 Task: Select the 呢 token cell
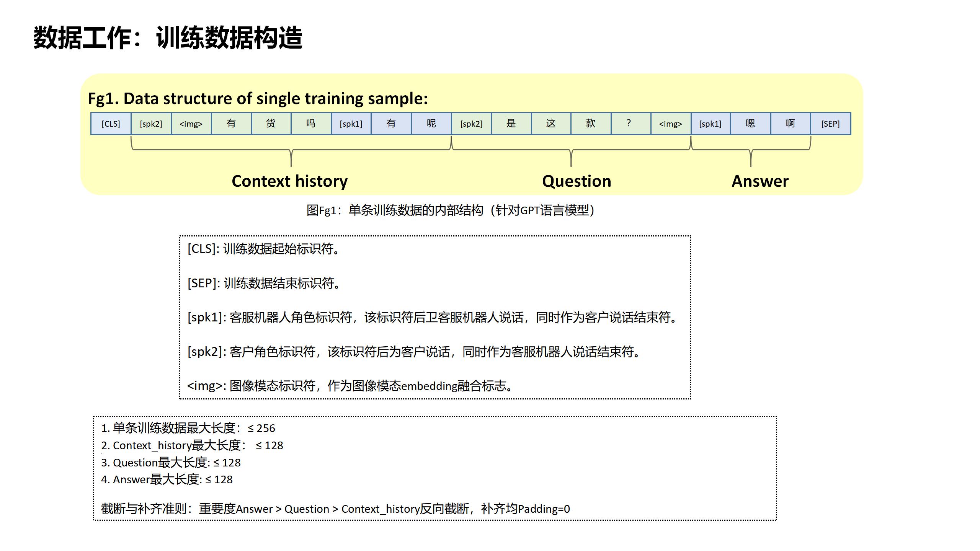(x=431, y=124)
